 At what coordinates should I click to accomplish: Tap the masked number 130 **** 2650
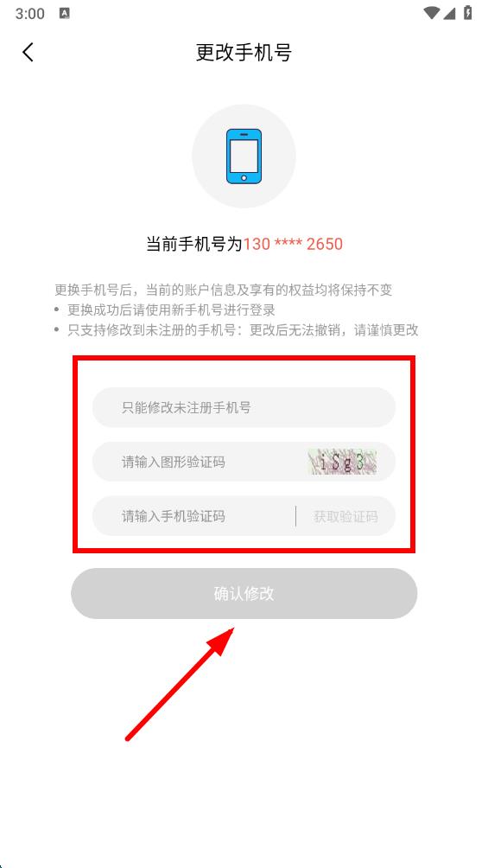pos(294,244)
